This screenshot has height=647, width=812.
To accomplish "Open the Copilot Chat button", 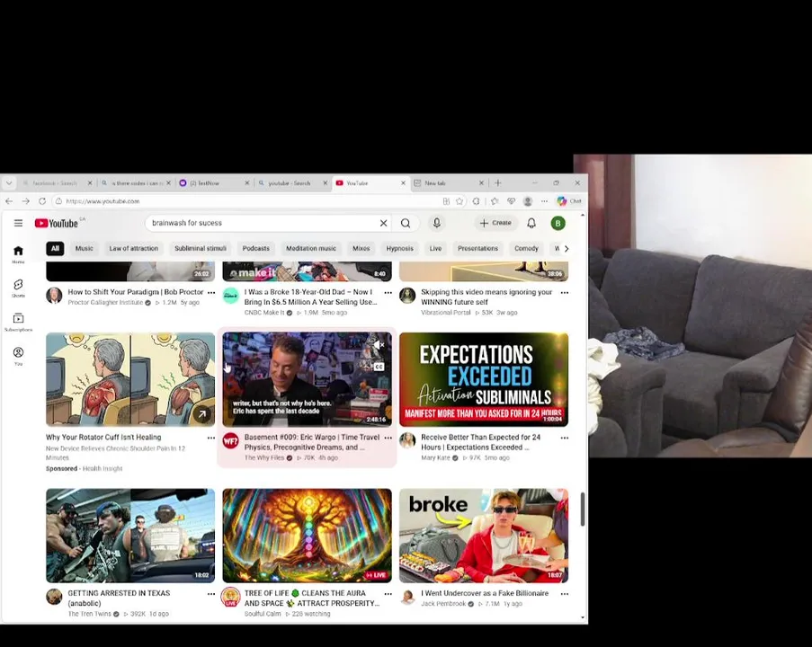I will click(x=569, y=201).
